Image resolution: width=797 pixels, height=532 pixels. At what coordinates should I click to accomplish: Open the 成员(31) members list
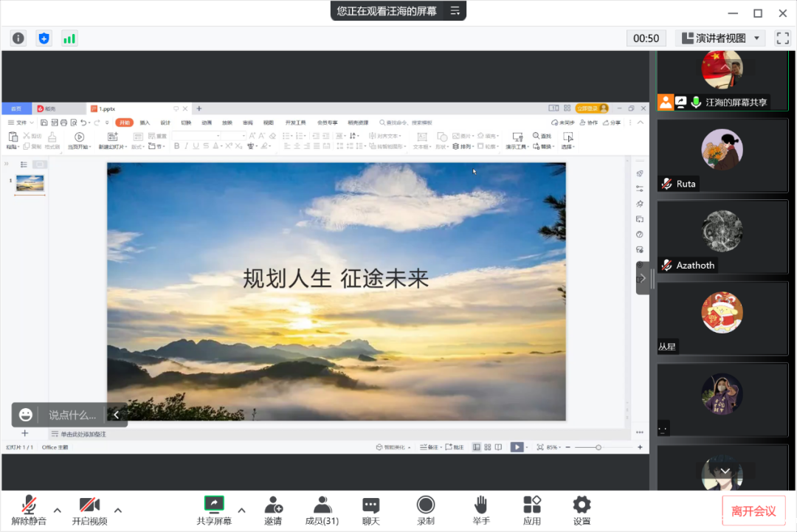point(322,510)
